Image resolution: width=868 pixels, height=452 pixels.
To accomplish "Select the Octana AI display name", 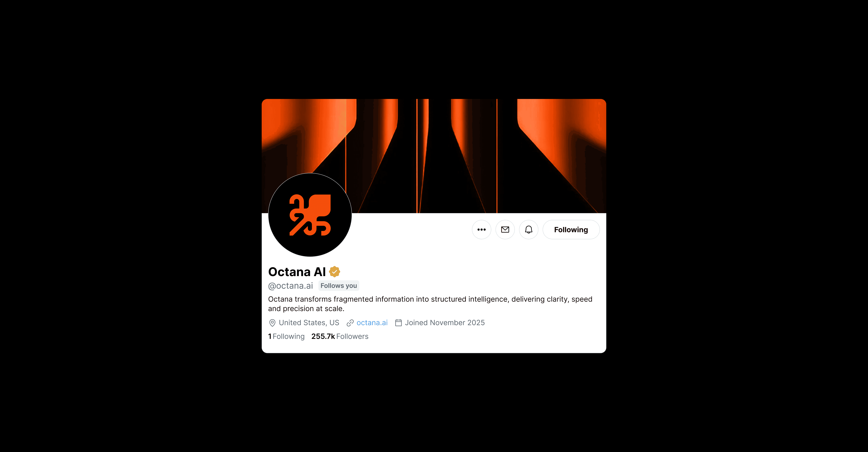I will pos(297,272).
